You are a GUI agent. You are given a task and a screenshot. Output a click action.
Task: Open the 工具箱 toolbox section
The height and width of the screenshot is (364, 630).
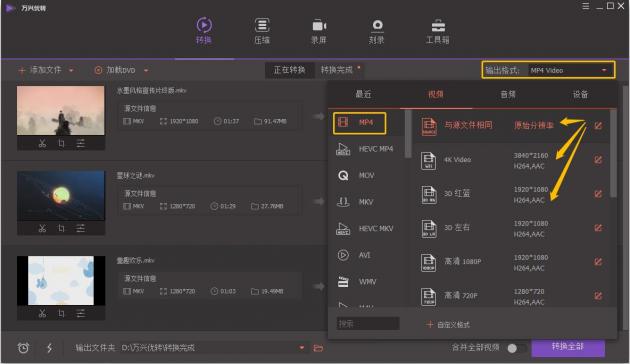(x=438, y=31)
